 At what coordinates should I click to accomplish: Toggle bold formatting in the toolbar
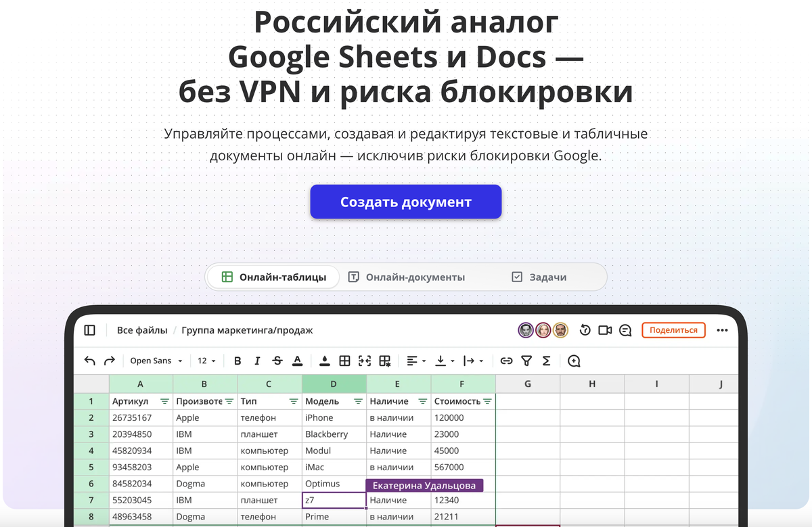[237, 361]
